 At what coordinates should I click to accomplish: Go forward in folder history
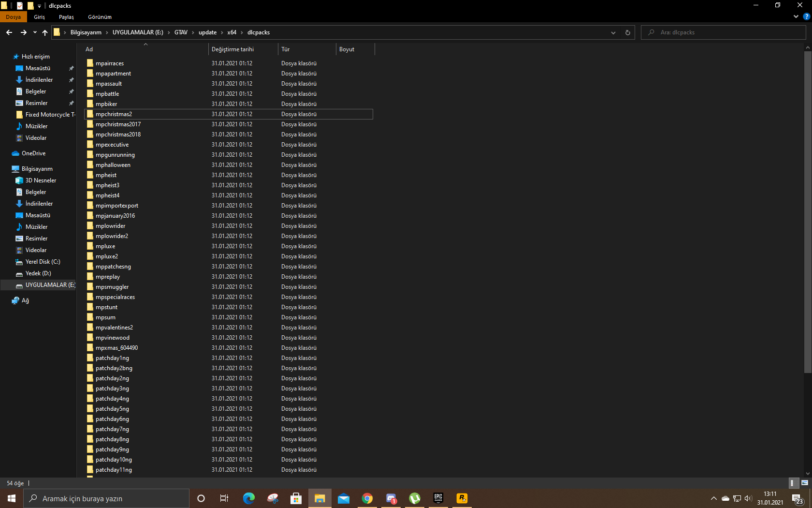pyautogui.click(x=23, y=32)
